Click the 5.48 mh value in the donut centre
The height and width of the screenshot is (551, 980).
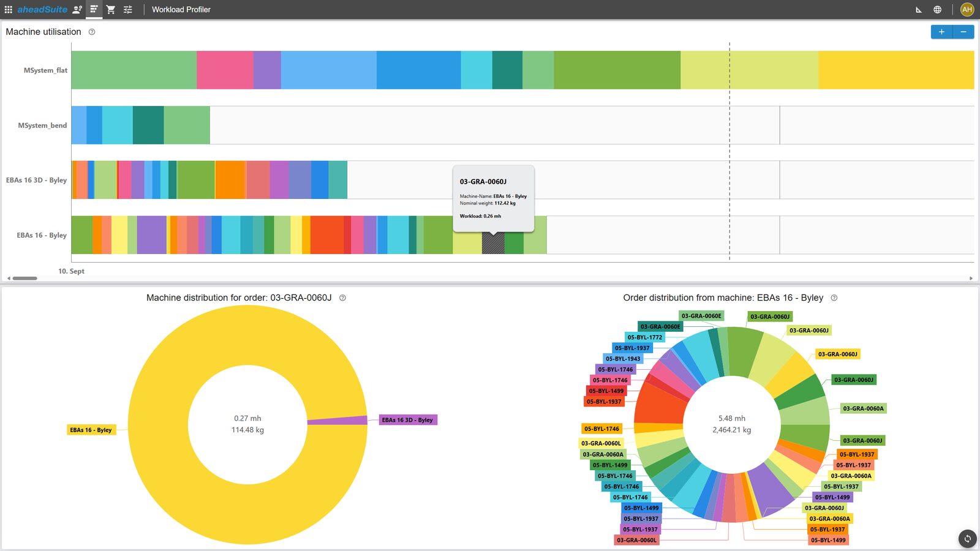click(x=732, y=419)
